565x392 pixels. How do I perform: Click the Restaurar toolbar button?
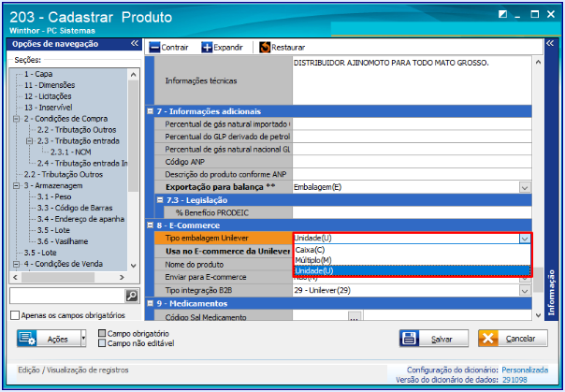tap(282, 47)
